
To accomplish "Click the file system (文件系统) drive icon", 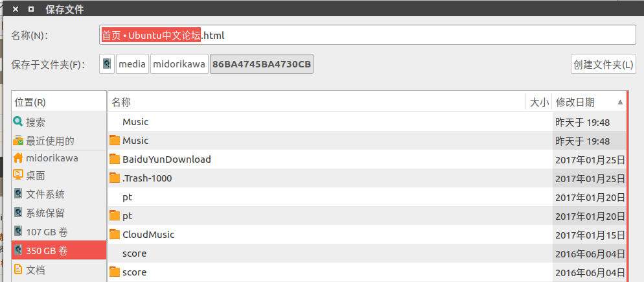I will 18,194.
